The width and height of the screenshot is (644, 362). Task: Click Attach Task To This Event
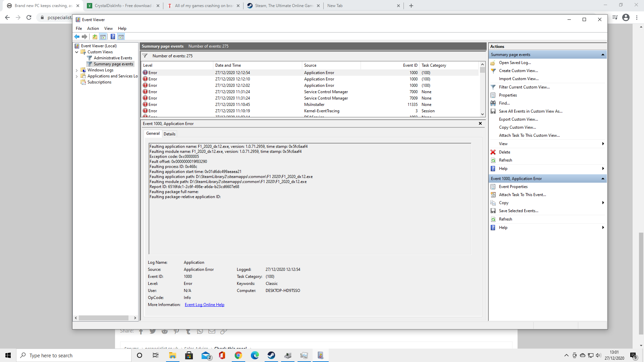coord(522,195)
